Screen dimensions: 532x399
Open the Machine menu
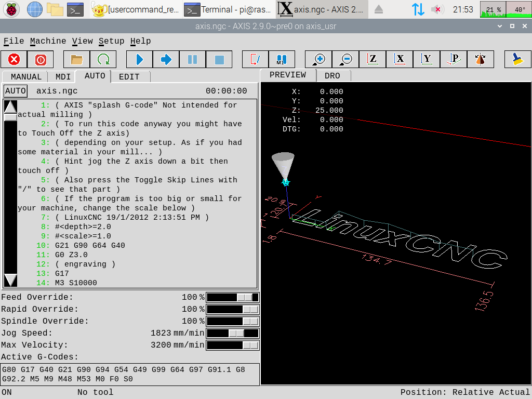coord(48,41)
